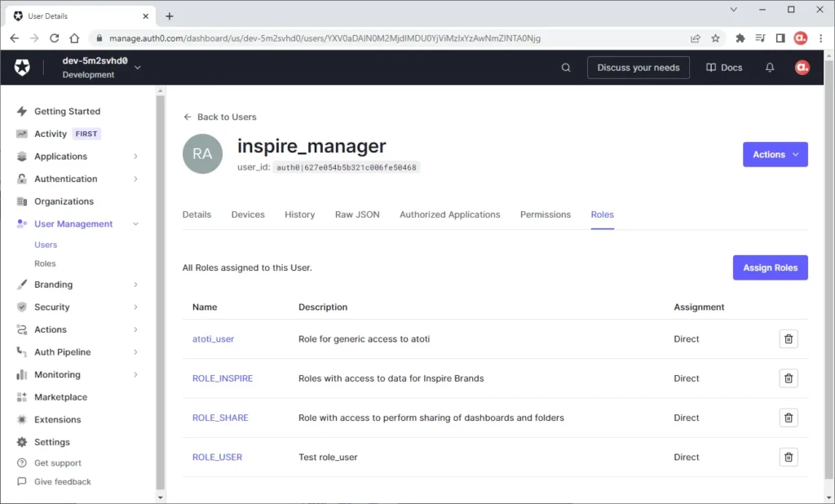Screen dimensions: 835x504
Task: Open notifications bell icon
Action: click(x=770, y=68)
